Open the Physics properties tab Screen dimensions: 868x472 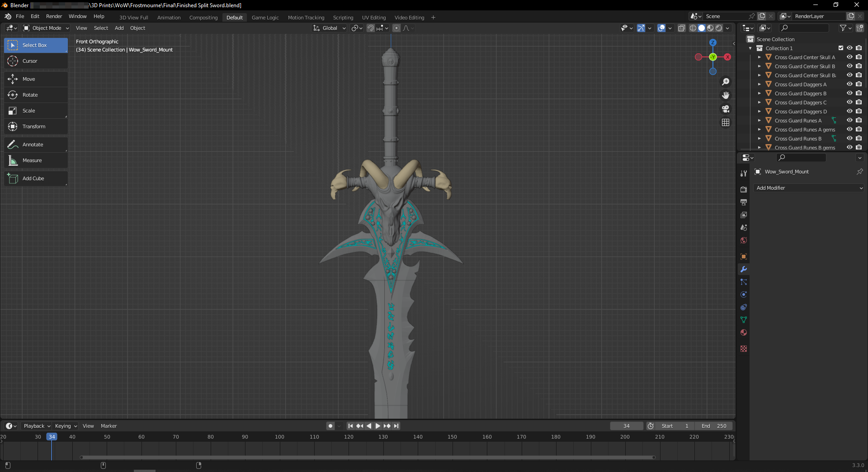(744, 294)
